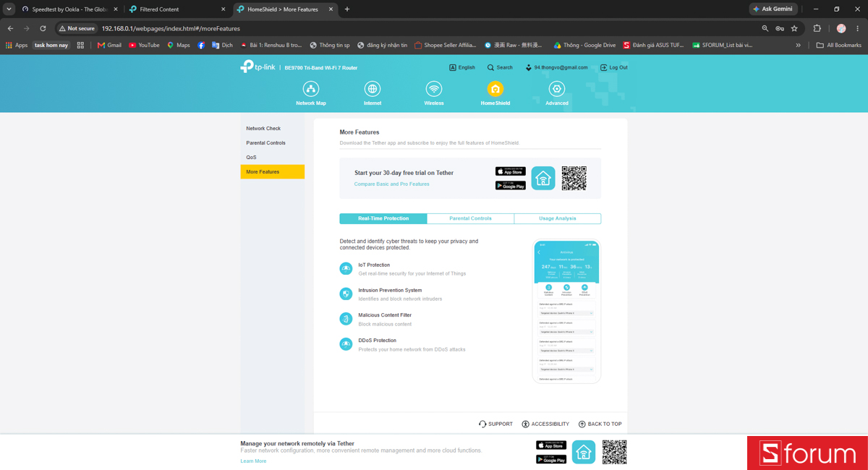Image resolution: width=868 pixels, height=470 pixels.
Task: Click the footer QR code
Action: [x=615, y=452]
